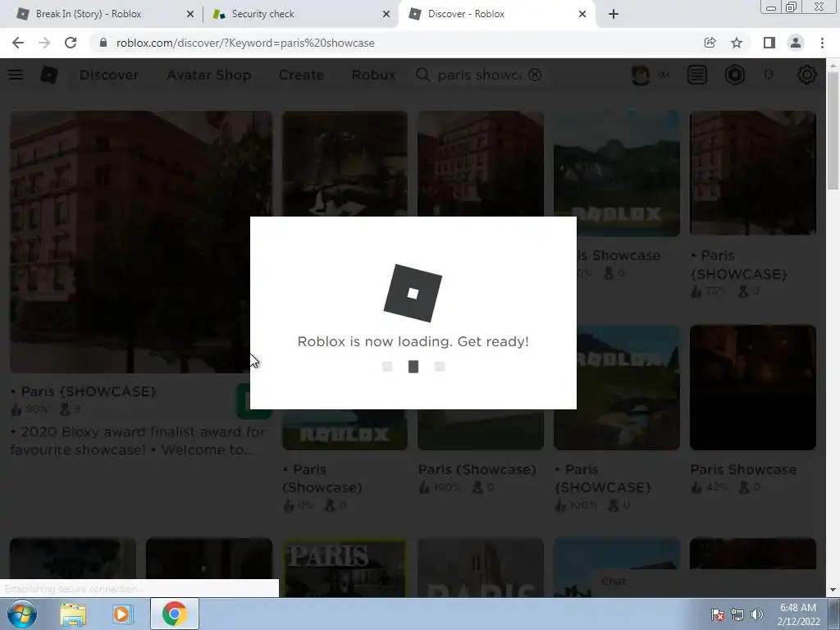
Task: Go back in Chrome
Action: [18, 43]
